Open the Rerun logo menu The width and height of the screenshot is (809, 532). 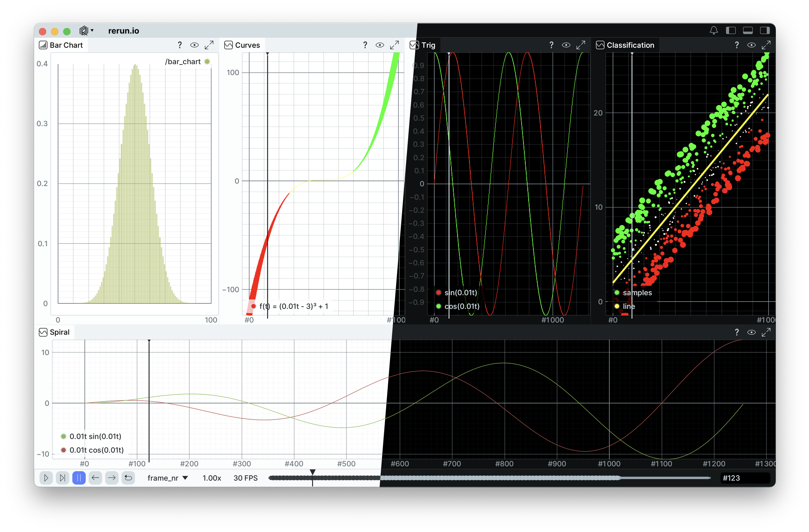tap(86, 31)
